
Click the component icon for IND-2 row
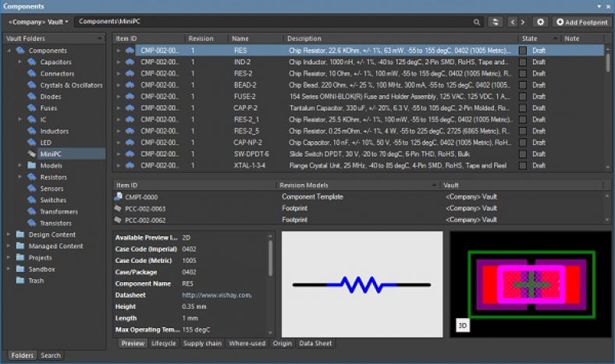click(x=130, y=62)
